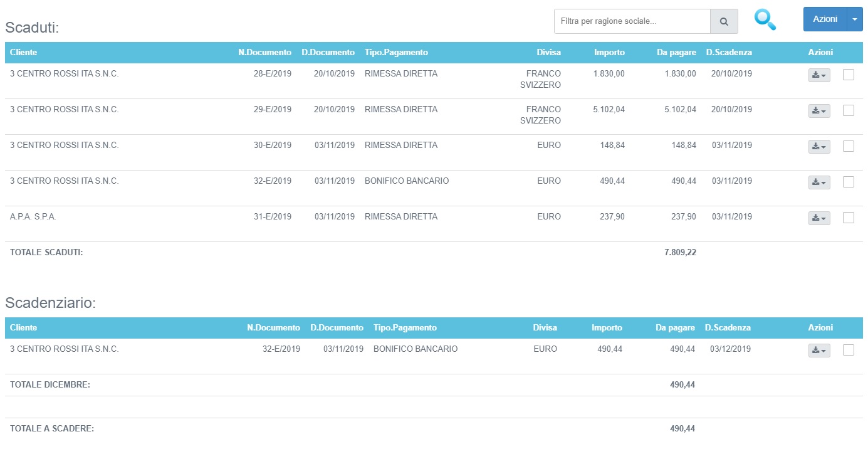
Task: Expand the Azioni button dropdown arrow
Action: [855, 19]
